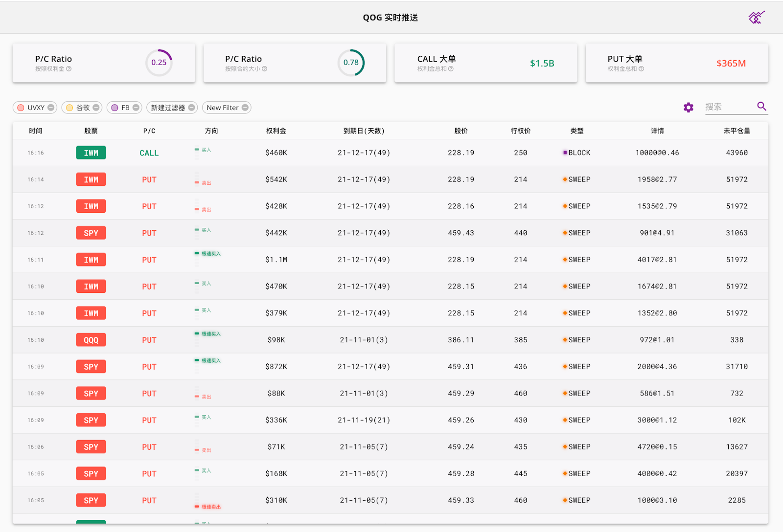This screenshot has width=783, height=532.
Task: Click the QOG 实时推送 page title
Action: pyautogui.click(x=391, y=18)
